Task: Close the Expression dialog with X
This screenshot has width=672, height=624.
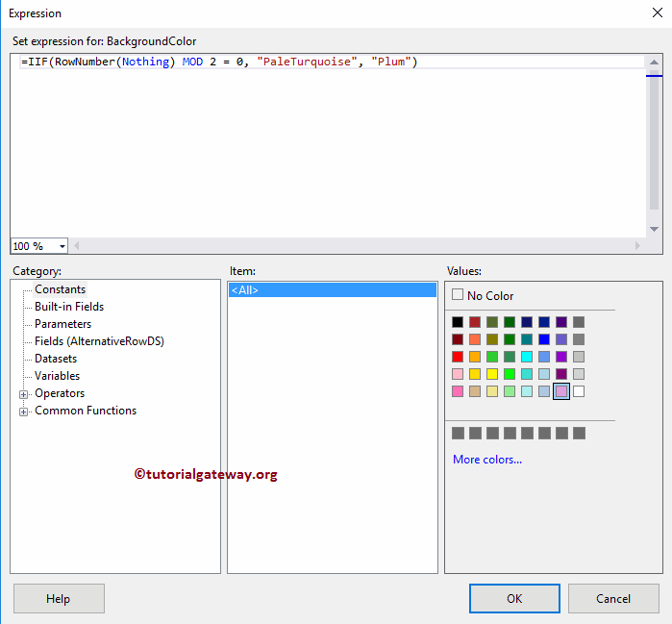Action: [x=657, y=12]
